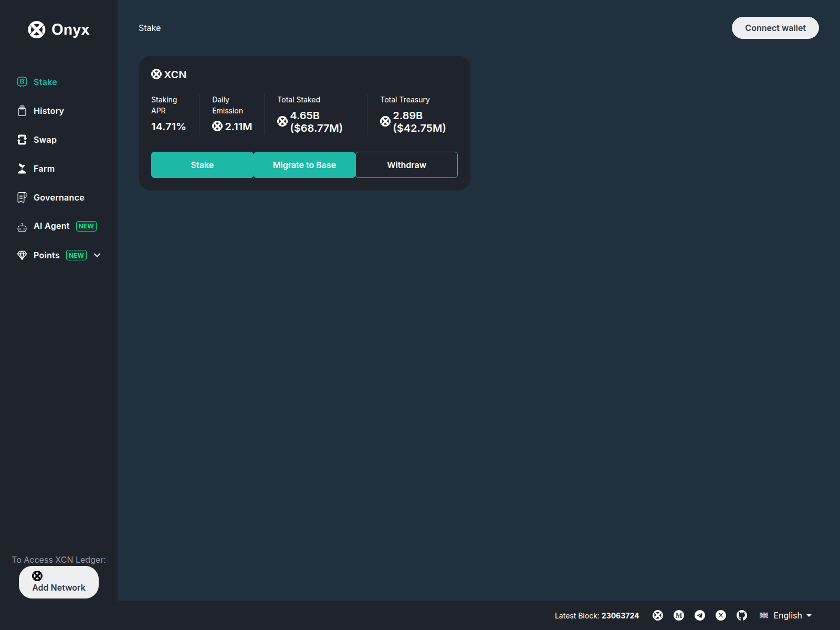
Task: Click the Total Staked label
Action: point(299,100)
